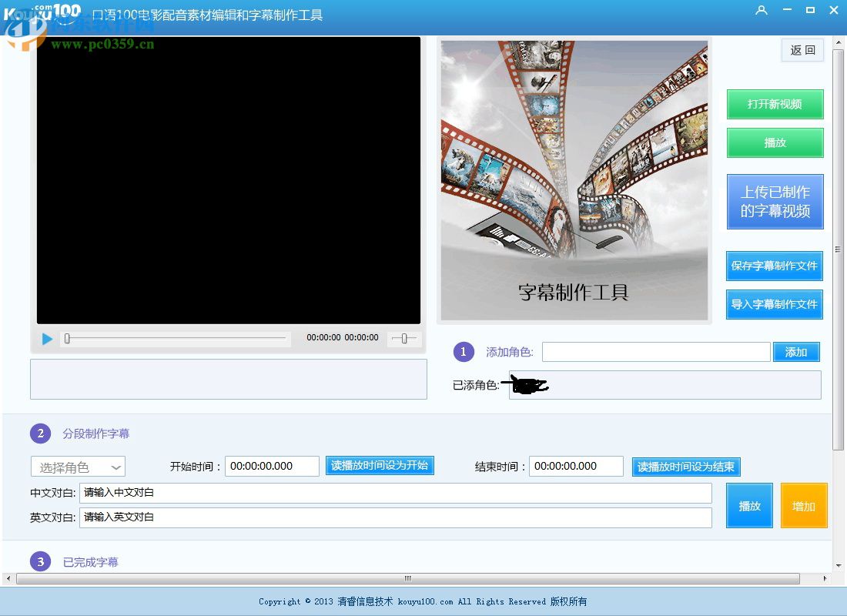
Task: Click the step 3 circle beside 已完成字幕
Action: (x=40, y=561)
